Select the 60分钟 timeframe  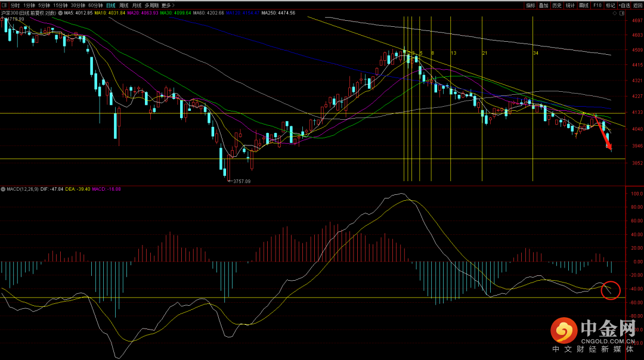pos(95,5)
